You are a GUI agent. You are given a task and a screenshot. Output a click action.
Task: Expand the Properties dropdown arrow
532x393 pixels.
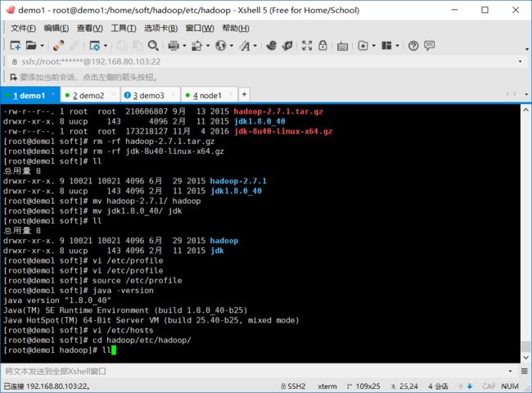pos(106,46)
